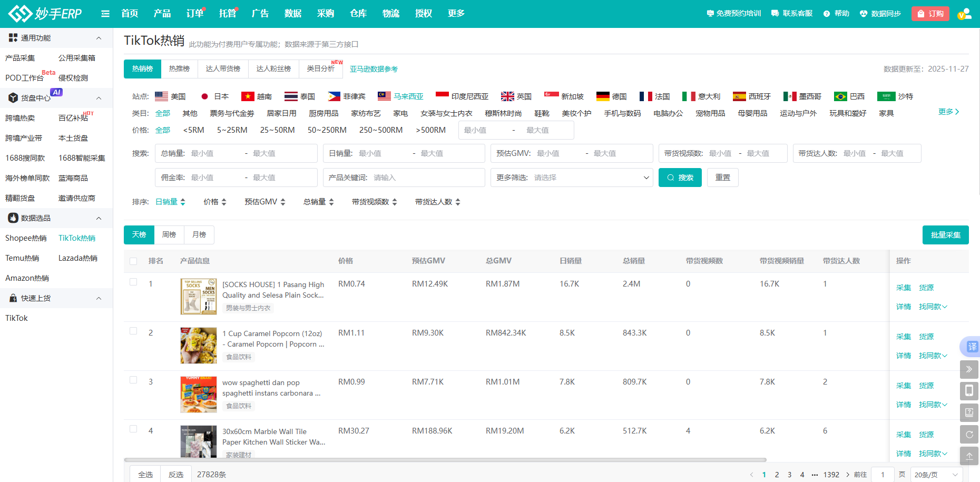Tick the checkbox for rank 1 socks product
The image size is (980, 482).
tap(133, 282)
